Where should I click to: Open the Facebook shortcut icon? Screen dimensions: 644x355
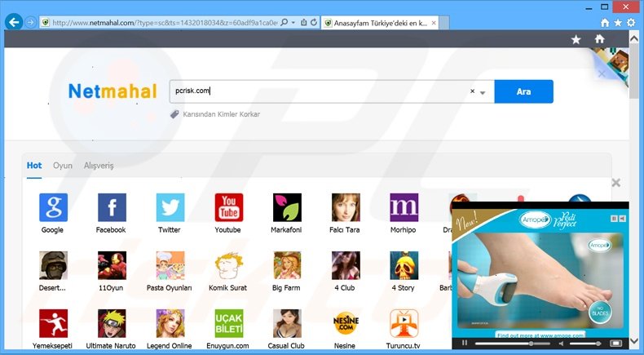[x=112, y=207]
